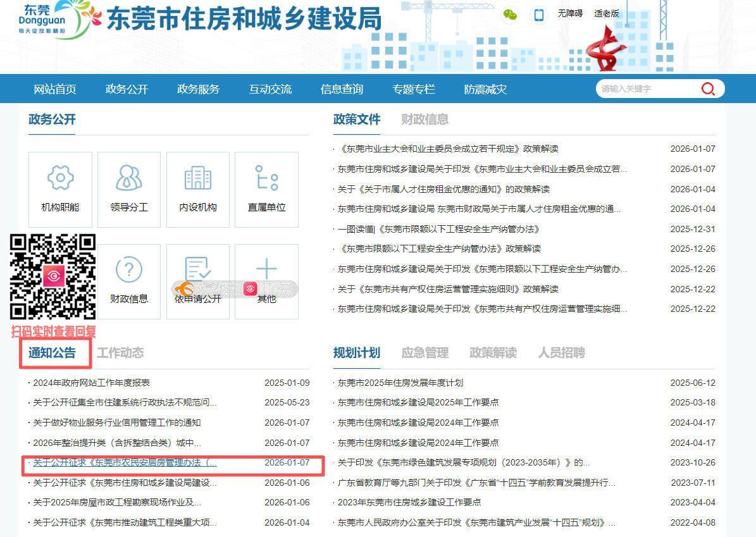
Task: Open the 东莞市2025年住房发展年度计划 article
Action: tap(400, 383)
